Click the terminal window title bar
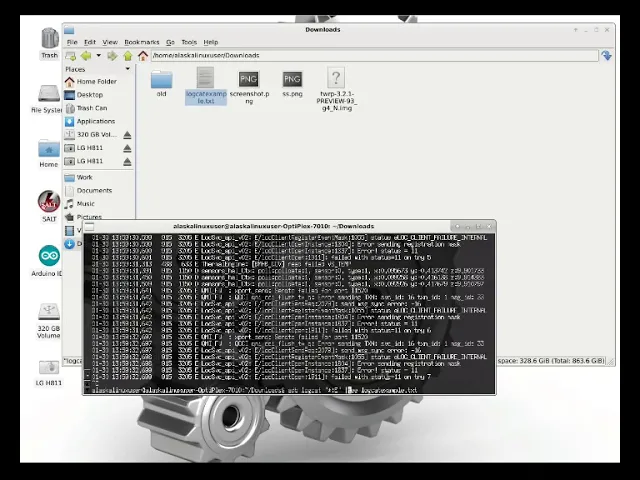This screenshot has width=640, height=480. 273,226
